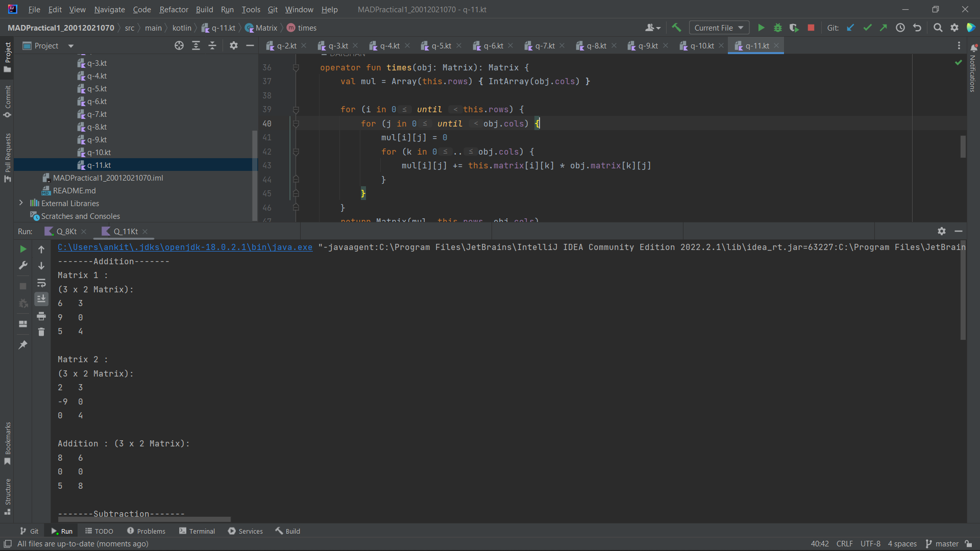Toggle soft-wrap in the run console

(x=41, y=284)
